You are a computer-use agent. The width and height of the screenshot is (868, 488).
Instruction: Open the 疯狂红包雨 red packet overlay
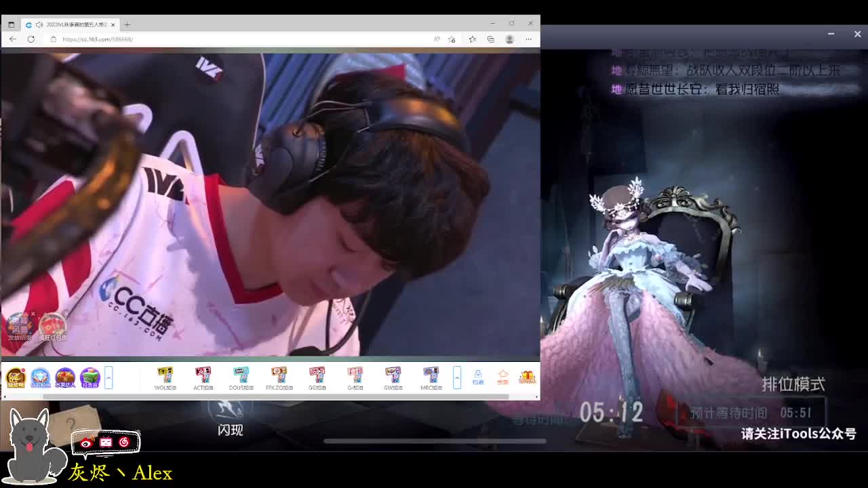(53, 326)
